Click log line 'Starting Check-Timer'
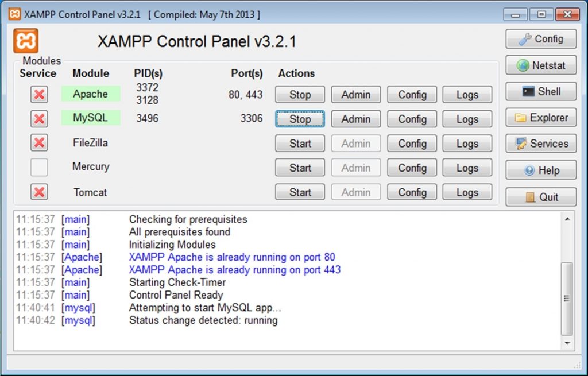This screenshot has height=376, width=588. pos(177,282)
